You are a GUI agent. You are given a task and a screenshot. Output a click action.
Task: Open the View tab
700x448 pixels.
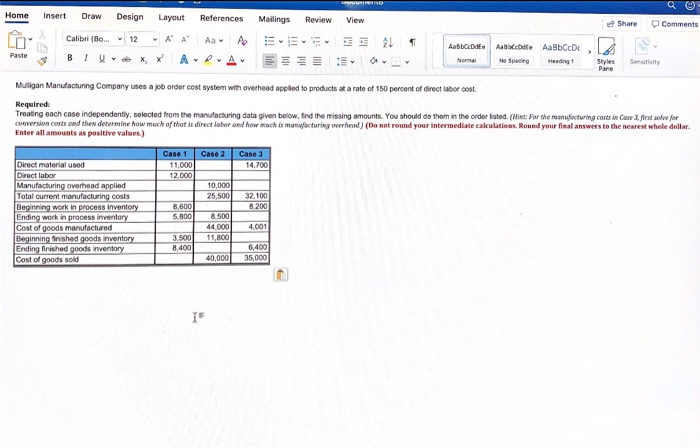[355, 20]
